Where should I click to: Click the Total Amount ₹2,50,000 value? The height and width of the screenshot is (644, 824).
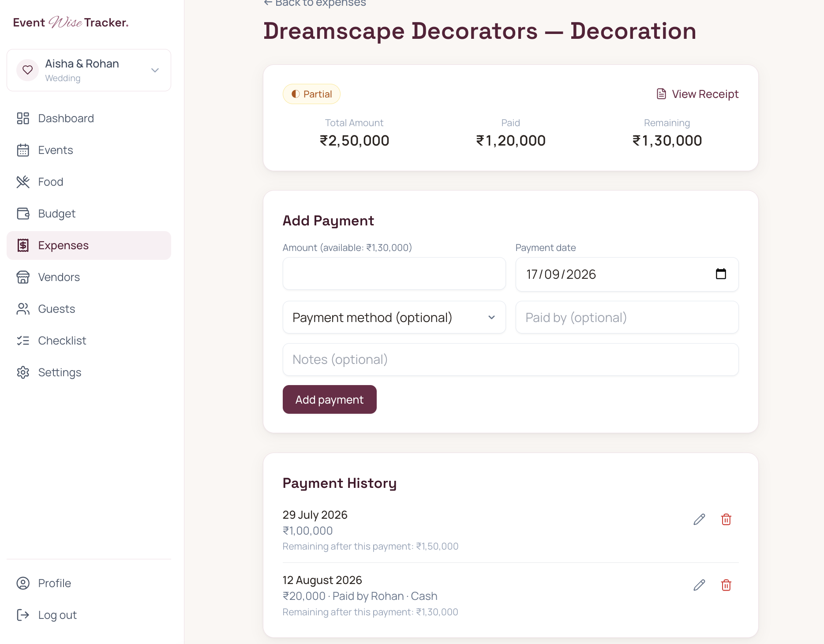(x=354, y=141)
